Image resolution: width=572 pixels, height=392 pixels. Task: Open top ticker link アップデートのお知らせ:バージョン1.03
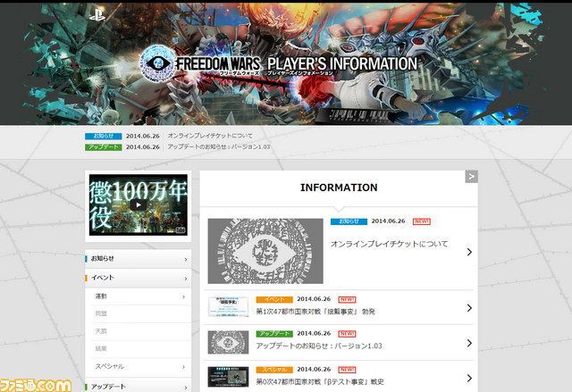[219, 146]
